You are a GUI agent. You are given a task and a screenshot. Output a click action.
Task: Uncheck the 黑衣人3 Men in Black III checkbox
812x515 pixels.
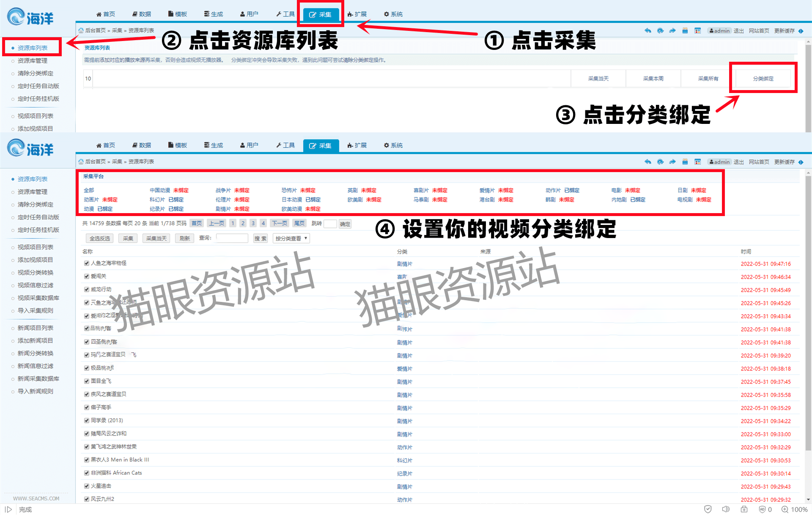87,460
